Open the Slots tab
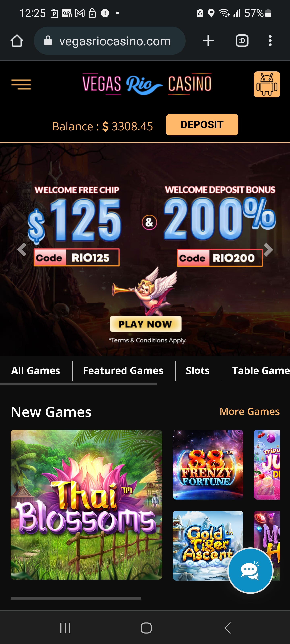This screenshot has width=290, height=644. tap(198, 371)
